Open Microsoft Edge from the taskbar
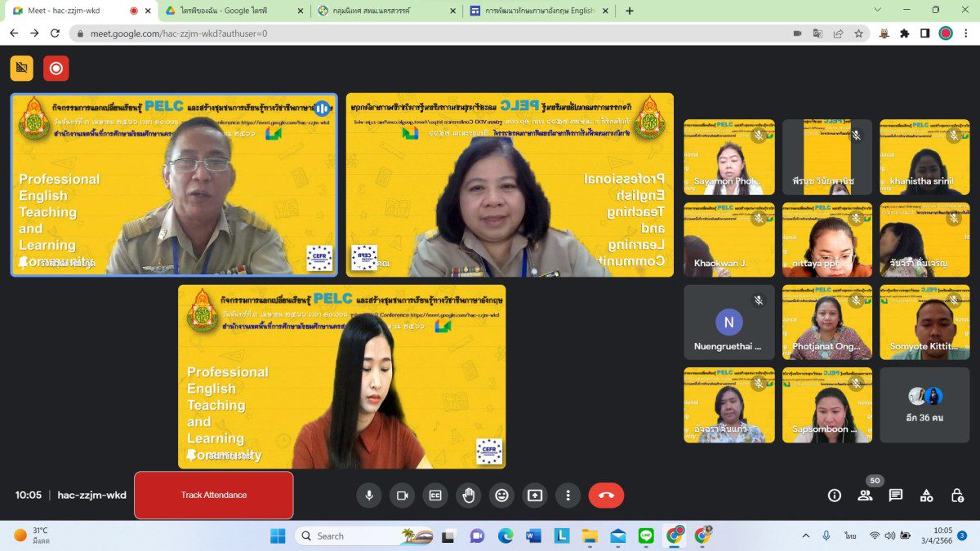980x551 pixels. coord(506,535)
